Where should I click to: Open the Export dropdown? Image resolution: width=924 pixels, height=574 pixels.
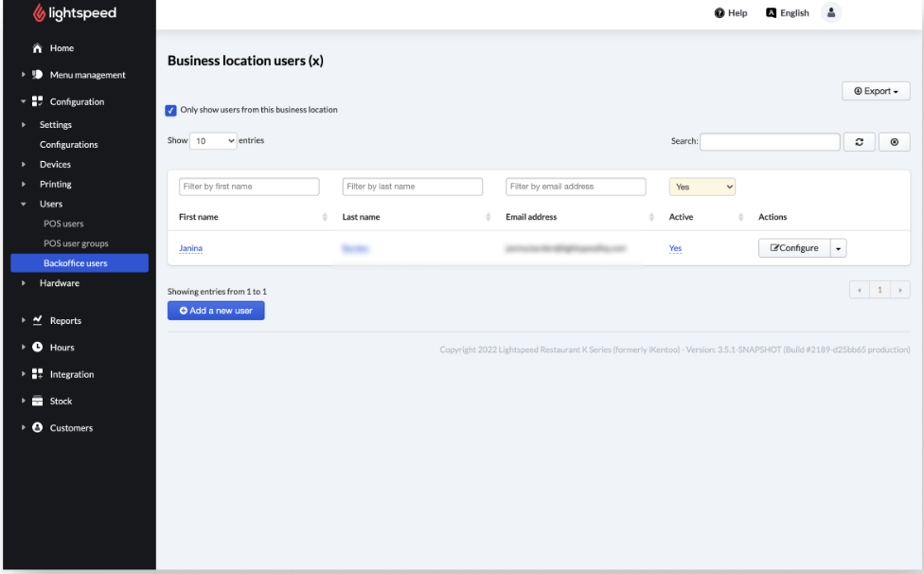876,91
